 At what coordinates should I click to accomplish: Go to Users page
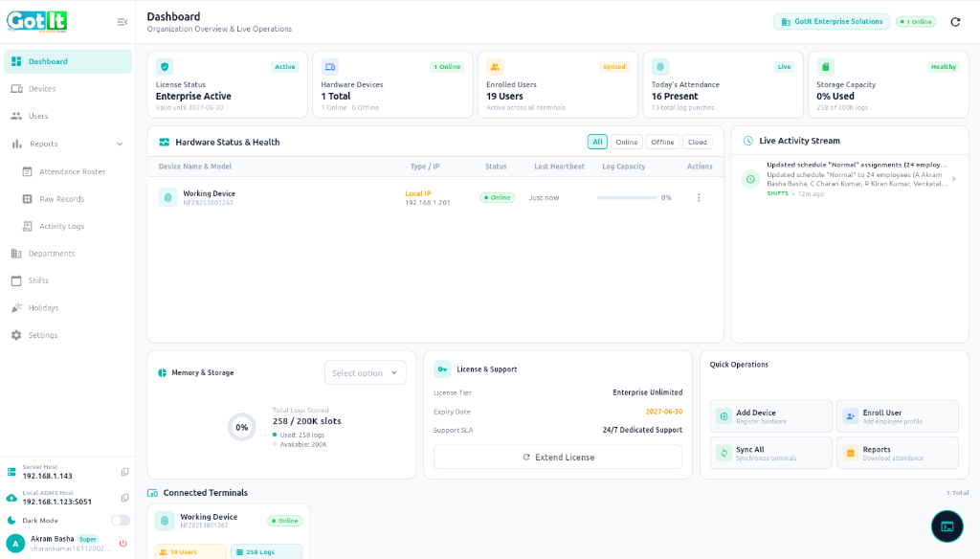pyautogui.click(x=68, y=116)
